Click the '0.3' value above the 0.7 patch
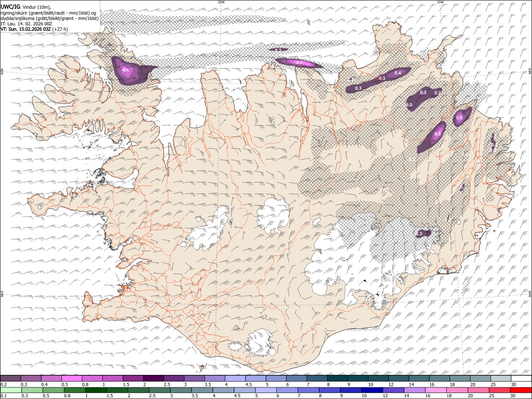Screen dimensions: 532x399 point(278,50)
